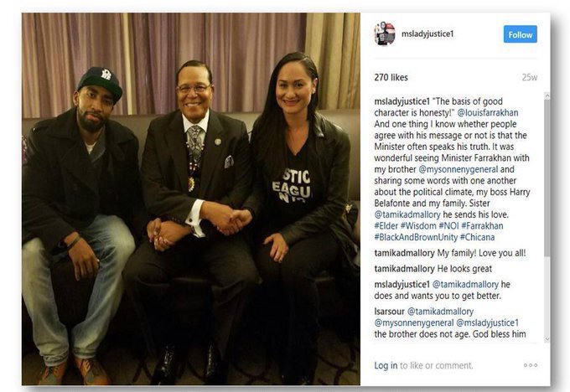Open the #Wisdom hashtag
The height and width of the screenshot is (392, 570).
tap(418, 225)
